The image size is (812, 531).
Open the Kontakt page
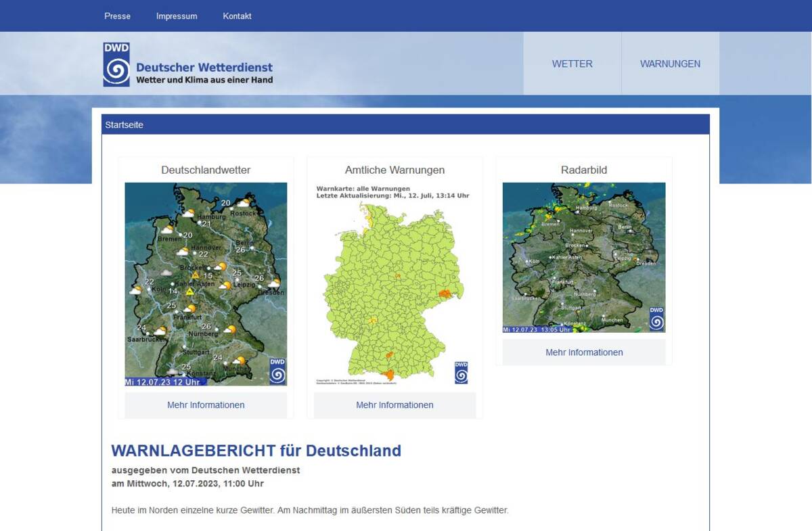point(237,16)
